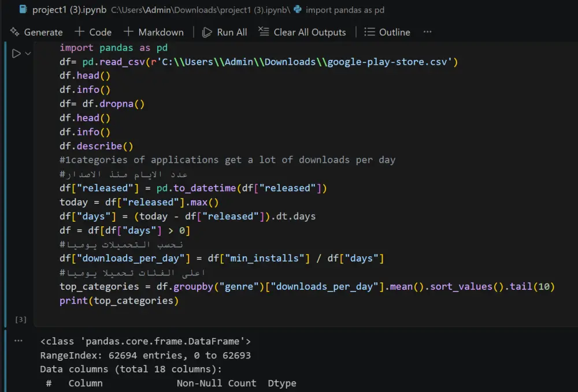578x392 pixels.
Task: Click the Generate button in notebook toolbar
Action: click(36, 32)
